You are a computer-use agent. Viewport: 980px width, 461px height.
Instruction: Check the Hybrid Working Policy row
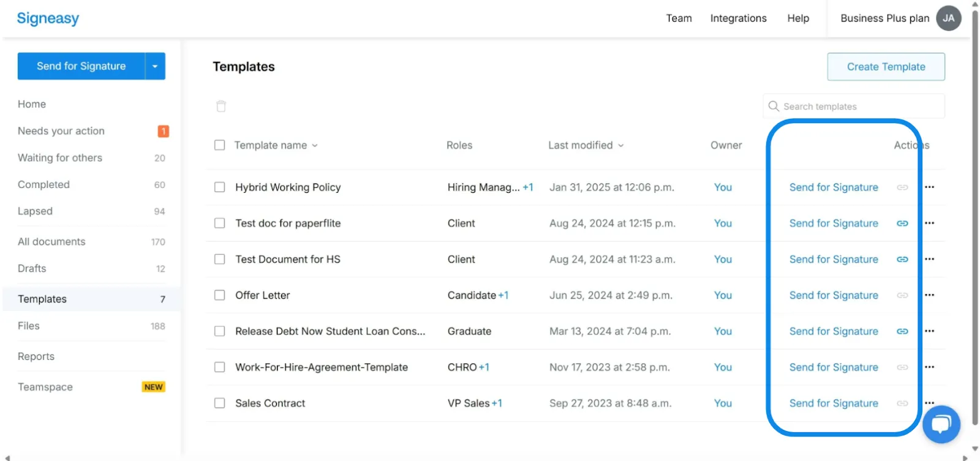click(219, 187)
